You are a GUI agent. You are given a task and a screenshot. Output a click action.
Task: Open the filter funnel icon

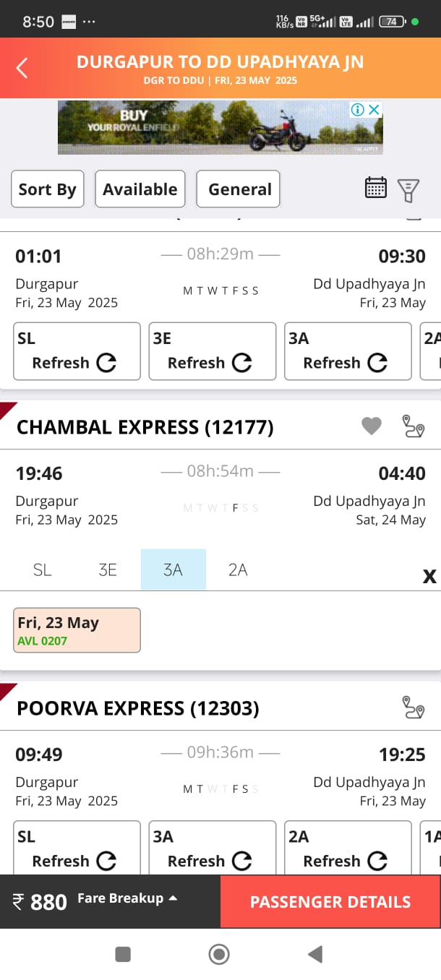click(x=408, y=189)
